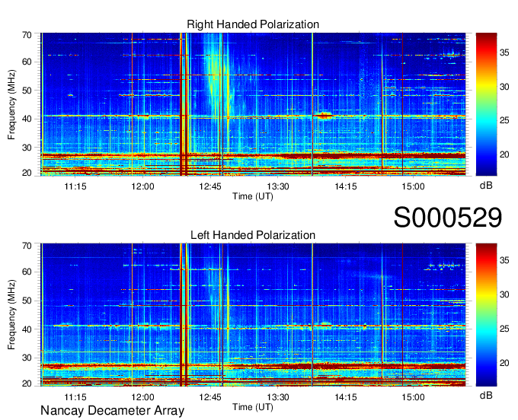Click the Nancay Decameter Array caption
Screen dimensions: 518x420
pos(112,410)
